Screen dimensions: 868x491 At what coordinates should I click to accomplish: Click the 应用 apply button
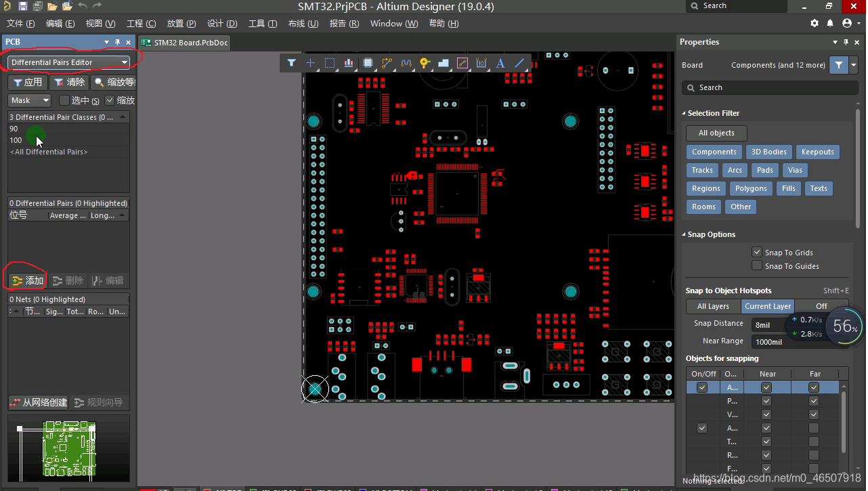[x=27, y=82]
